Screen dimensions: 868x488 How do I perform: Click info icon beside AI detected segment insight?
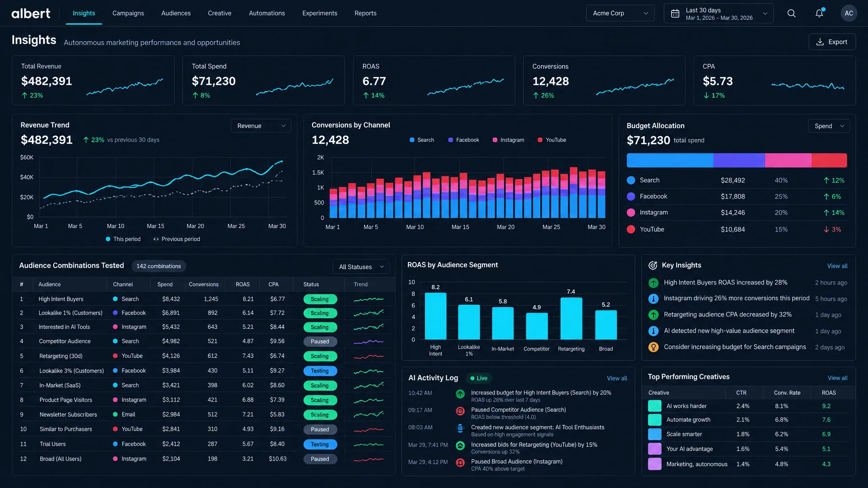coord(653,331)
